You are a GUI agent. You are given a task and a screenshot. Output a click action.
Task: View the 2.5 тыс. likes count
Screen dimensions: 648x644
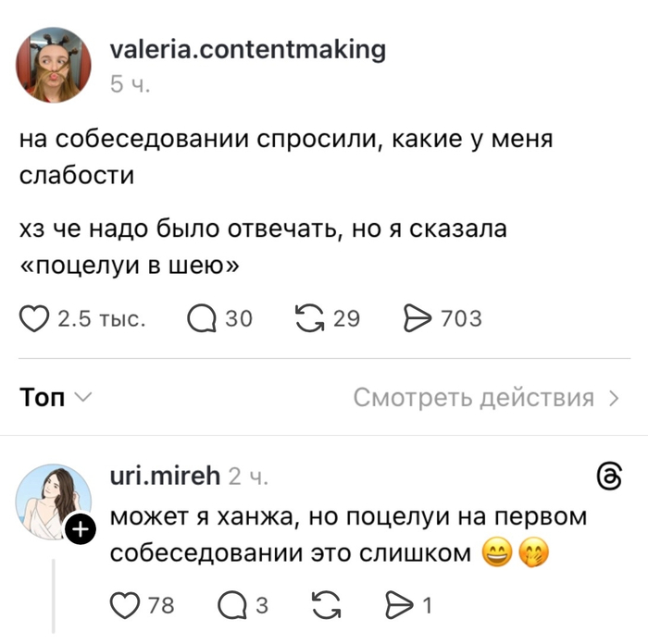coord(102,319)
